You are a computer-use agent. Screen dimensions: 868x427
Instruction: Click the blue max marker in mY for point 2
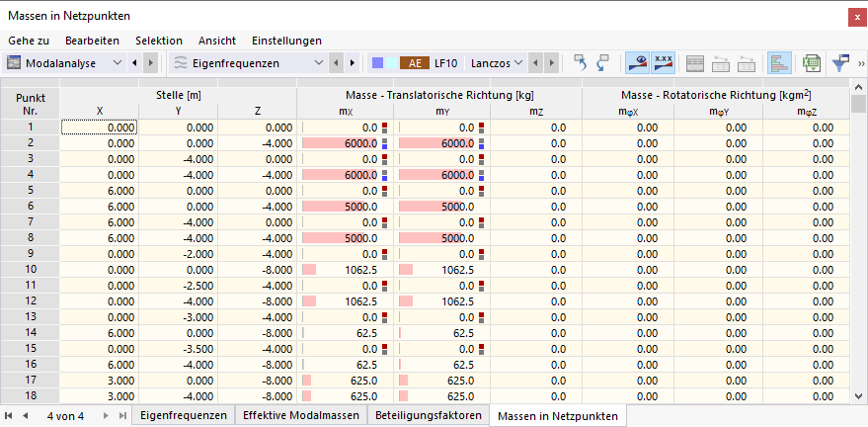(481, 147)
